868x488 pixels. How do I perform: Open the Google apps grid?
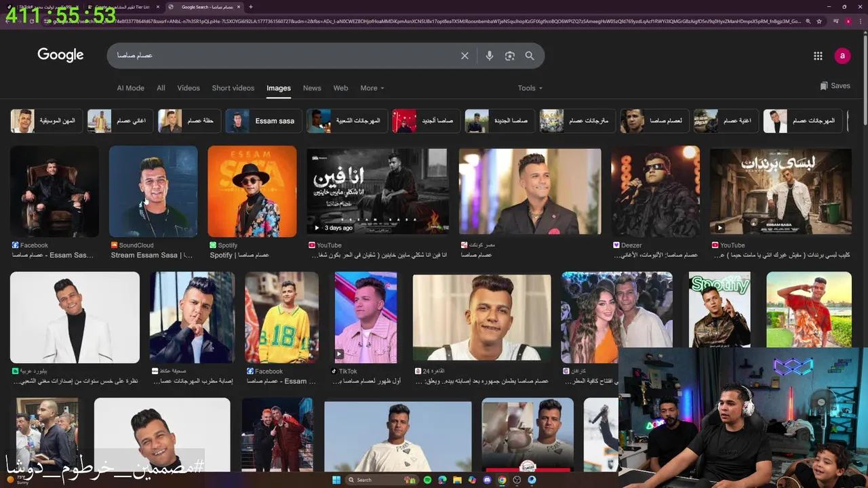click(818, 56)
